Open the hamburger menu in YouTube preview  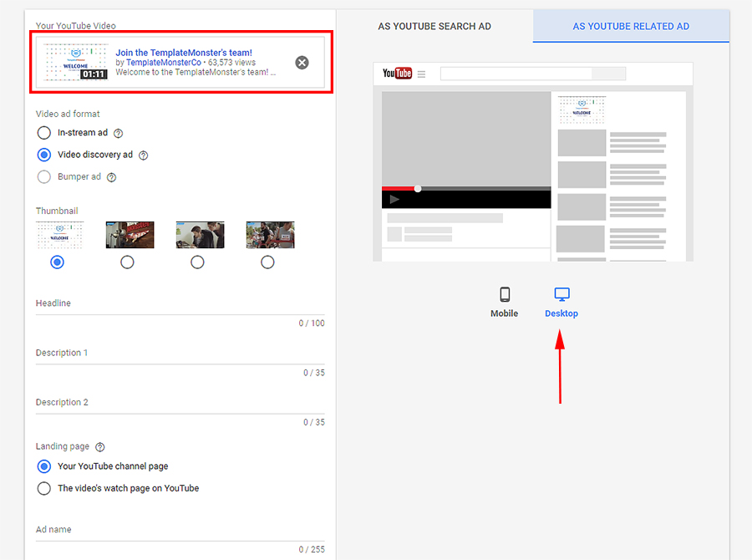(x=422, y=74)
